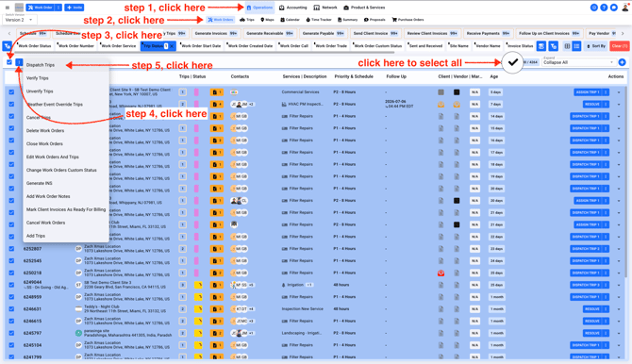
Task: Click Dispatch Trip 1 for work order 6252545
Action: (x=586, y=261)
